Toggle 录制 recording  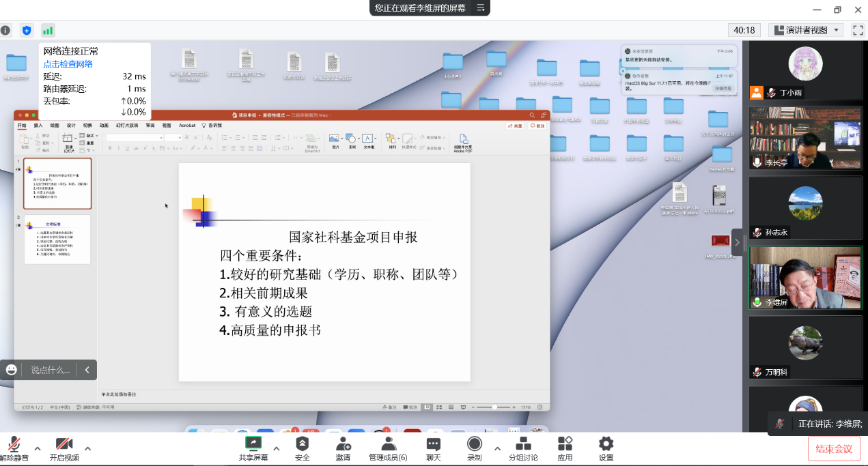(x=474, y=448)
